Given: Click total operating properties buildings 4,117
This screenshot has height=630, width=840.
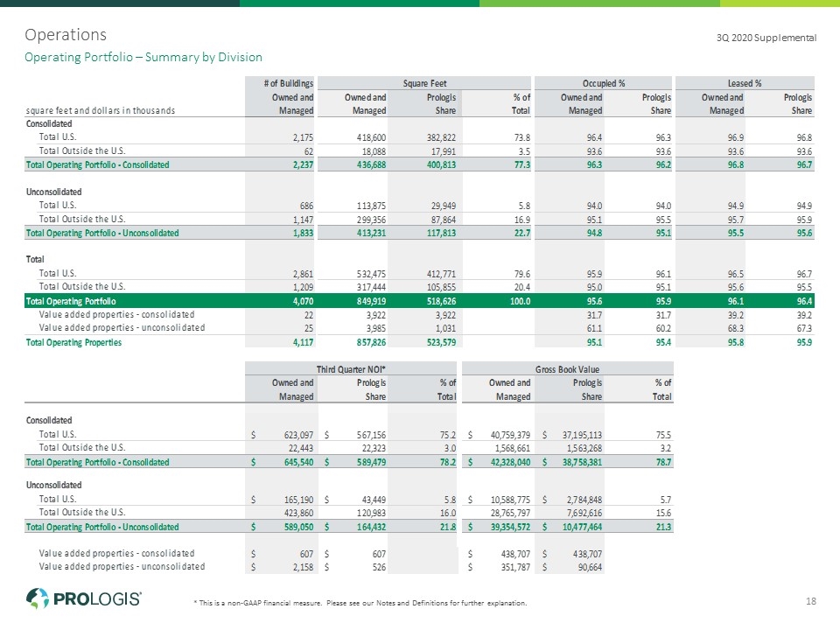Looking at the screenshot, I should click(303, 342).
